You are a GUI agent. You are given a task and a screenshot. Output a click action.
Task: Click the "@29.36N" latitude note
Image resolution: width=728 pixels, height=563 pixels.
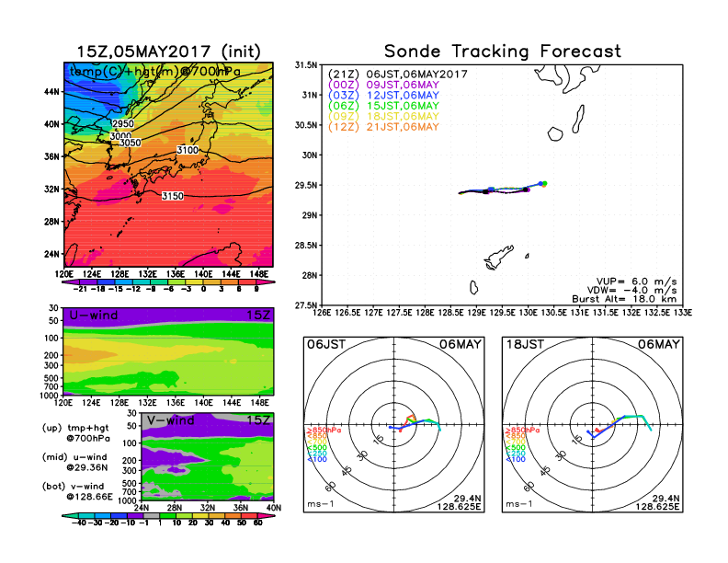pyautogui.click(x=86, y=467)
